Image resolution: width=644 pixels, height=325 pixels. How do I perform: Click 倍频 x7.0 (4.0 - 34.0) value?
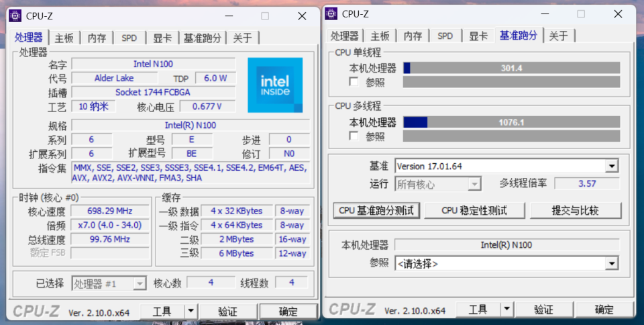(x=109, y=225)
